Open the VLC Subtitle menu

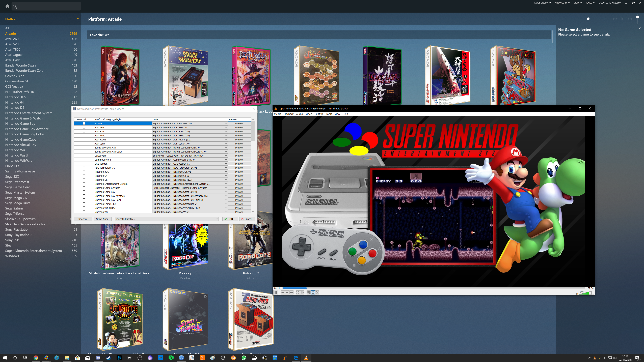click(x=319, y=114)
